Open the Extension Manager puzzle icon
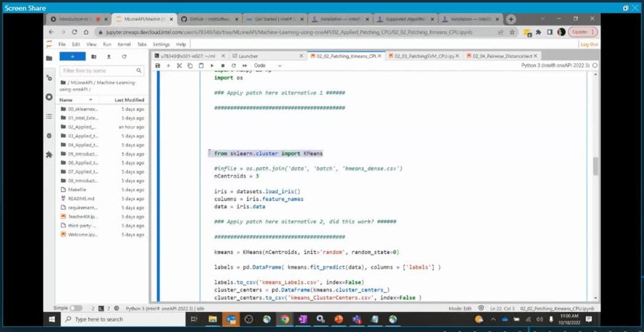644x332 pixels. 49,155
